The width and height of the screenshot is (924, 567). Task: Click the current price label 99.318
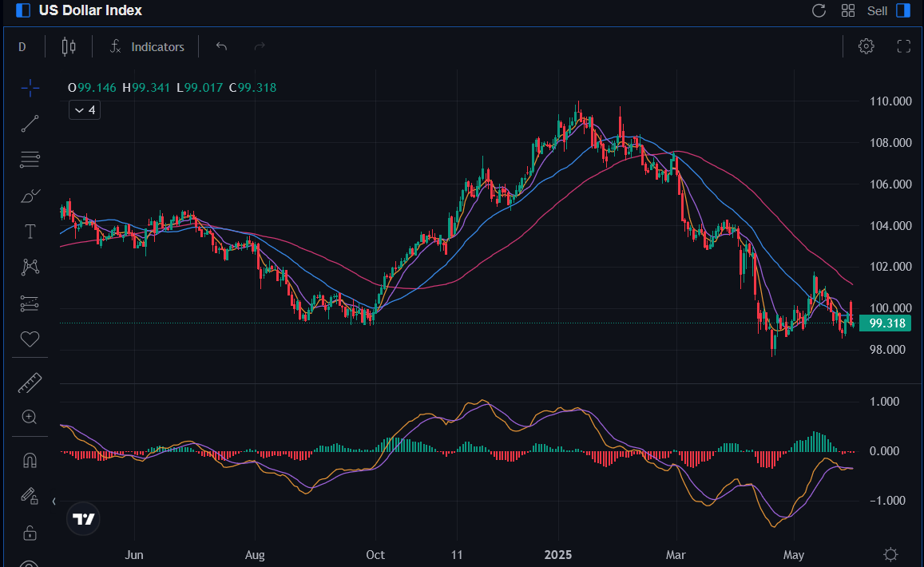tap(886, 323)
